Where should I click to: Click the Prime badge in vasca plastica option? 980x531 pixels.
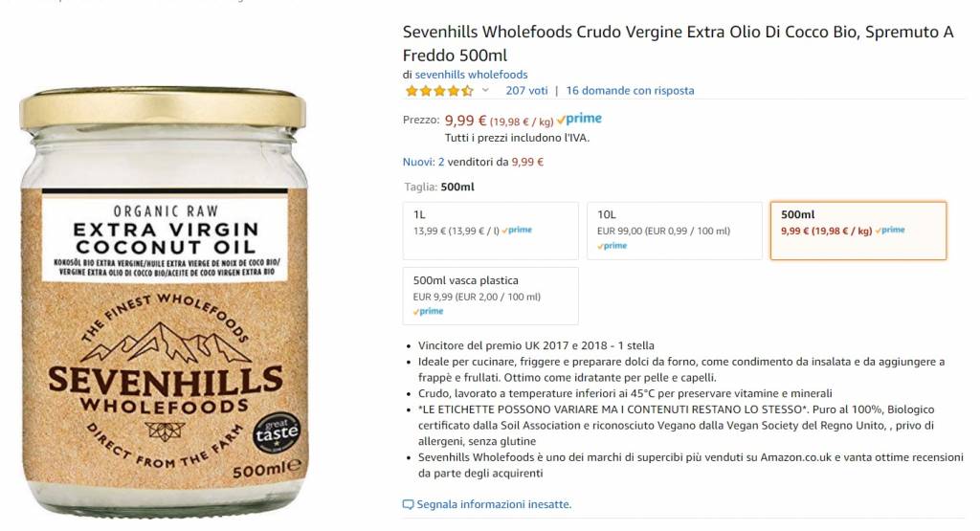(x=428, y=311)
